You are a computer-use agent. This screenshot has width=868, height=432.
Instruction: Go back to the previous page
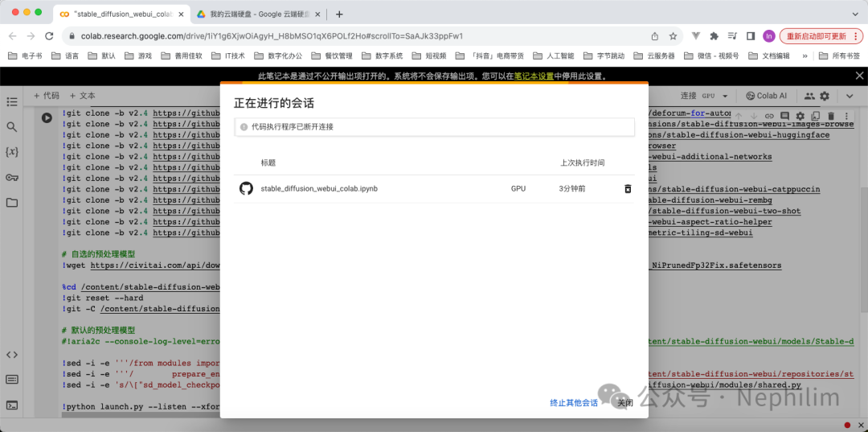click(x=13, y=36)
